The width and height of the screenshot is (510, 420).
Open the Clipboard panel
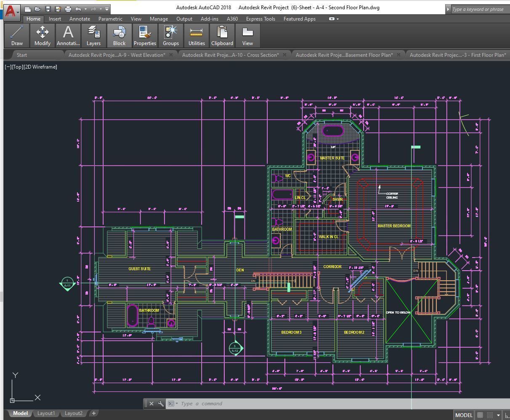click(222, 35)
